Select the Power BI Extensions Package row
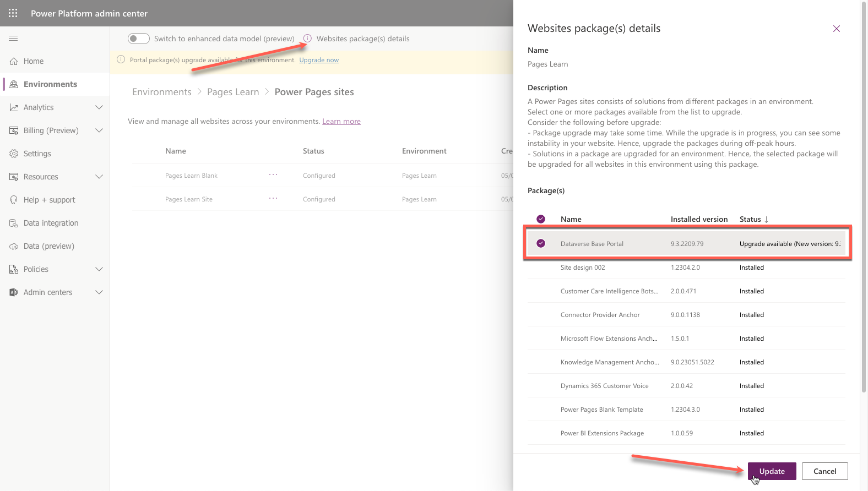Image resolution: width=868 pixels, height=491 pixels. pos(686,433)
